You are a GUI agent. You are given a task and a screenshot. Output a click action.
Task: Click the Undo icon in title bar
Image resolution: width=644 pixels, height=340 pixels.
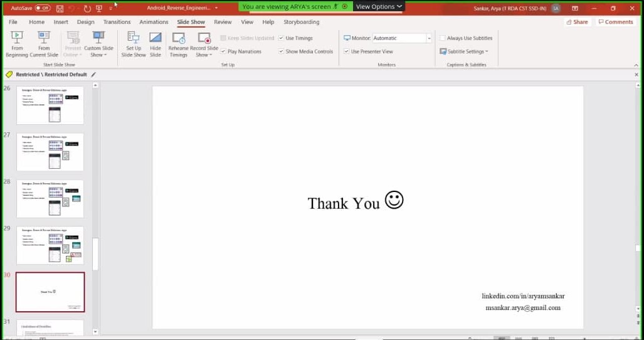coord(72,8)
